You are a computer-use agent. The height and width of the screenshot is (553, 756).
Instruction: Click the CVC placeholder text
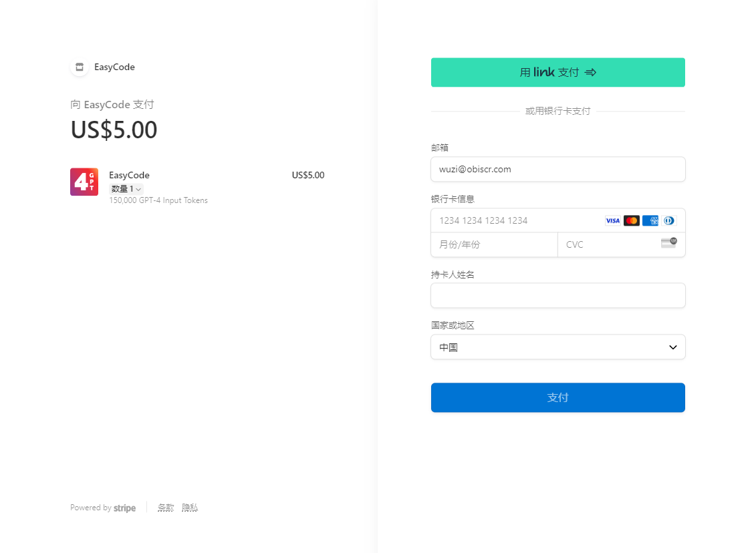[575, 244]
